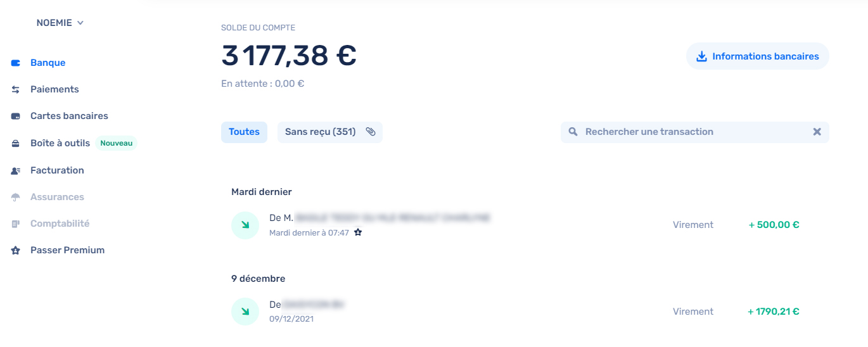The height and width of the screenshot is (347, 868).
Task: Open the Comptabilité menu entry
Action: [x=60, y=224]
